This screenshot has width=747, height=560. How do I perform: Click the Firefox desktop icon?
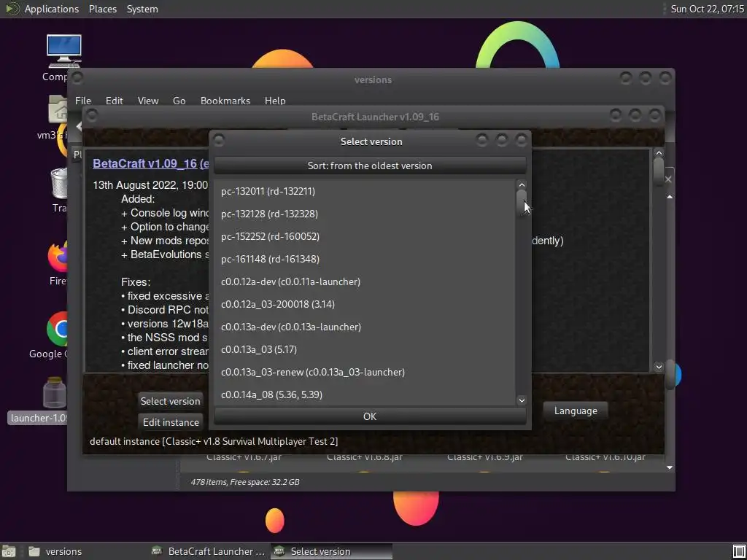click(58, 256)
